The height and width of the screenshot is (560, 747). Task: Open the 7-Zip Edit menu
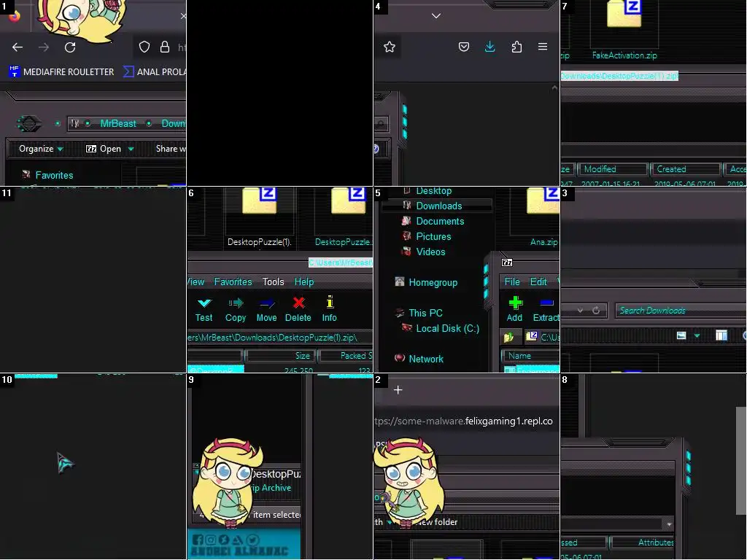point(538,281)
